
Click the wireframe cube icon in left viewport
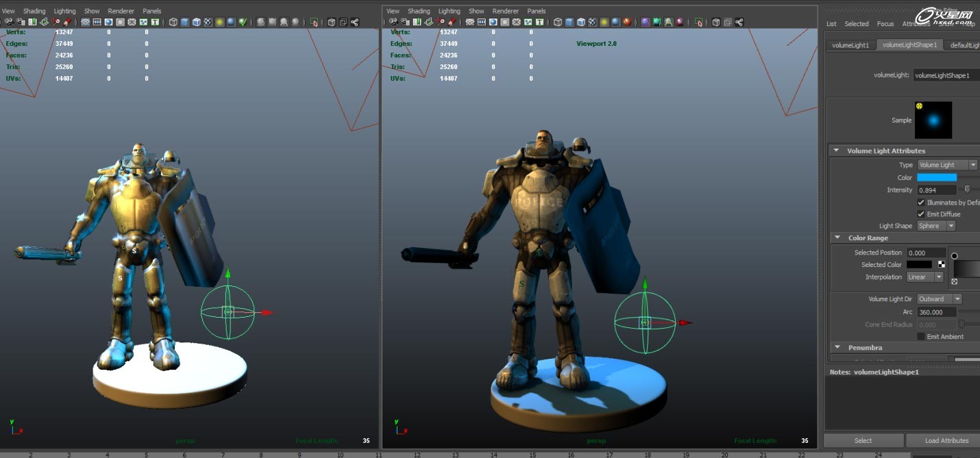(173, 22)
